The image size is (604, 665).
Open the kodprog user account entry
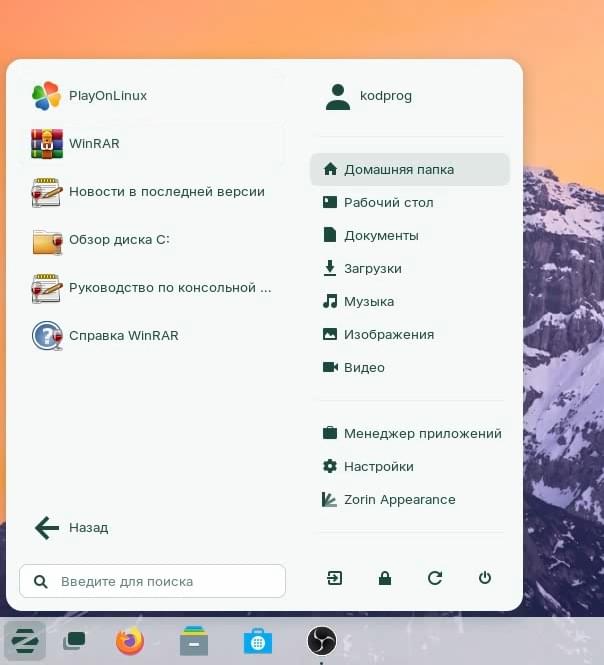pyautogui.click(x=410, y=96)
